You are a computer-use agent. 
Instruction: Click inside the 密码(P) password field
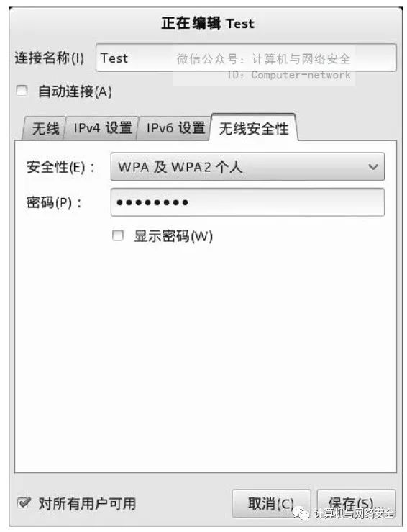[247, 202]
